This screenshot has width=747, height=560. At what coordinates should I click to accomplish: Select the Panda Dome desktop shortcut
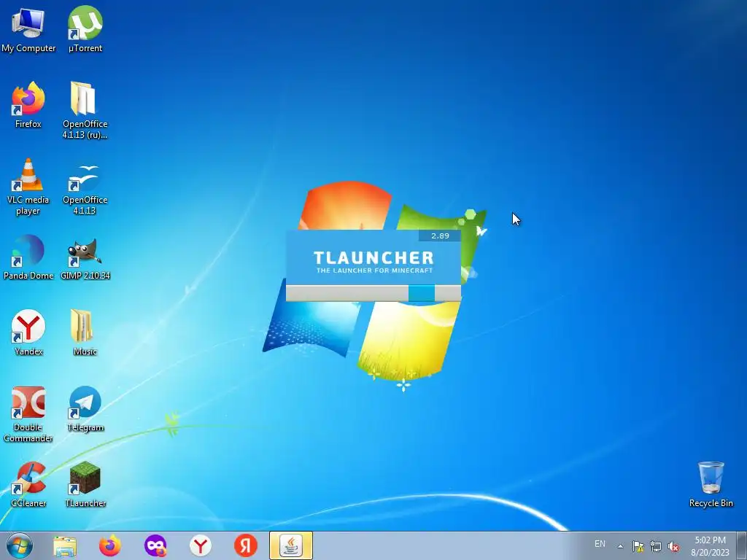pos(28,257)
